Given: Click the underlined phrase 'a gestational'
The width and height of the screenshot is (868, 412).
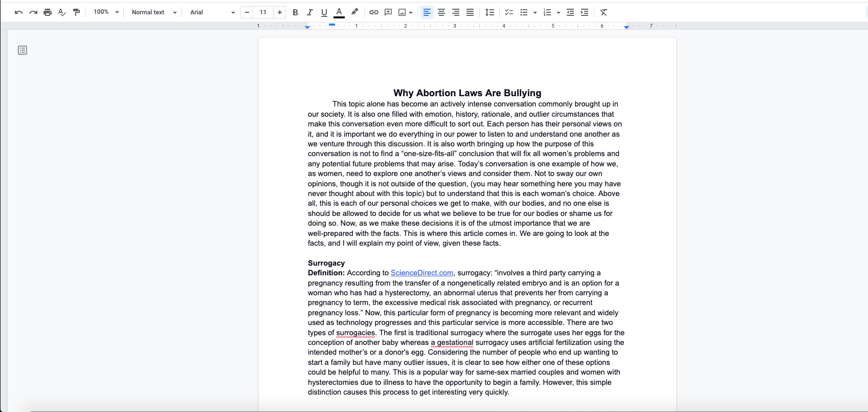Looking at the screenshot, I should pos(452,342).
